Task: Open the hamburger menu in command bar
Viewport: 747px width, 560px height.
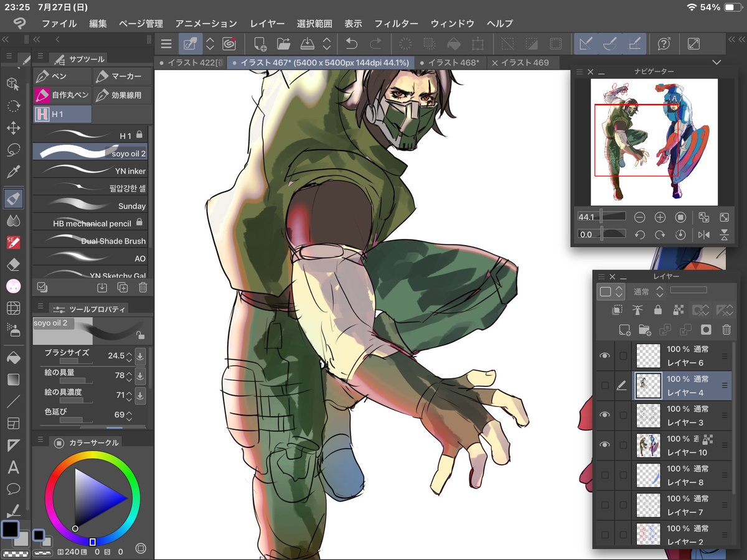Action: (166, 44)
